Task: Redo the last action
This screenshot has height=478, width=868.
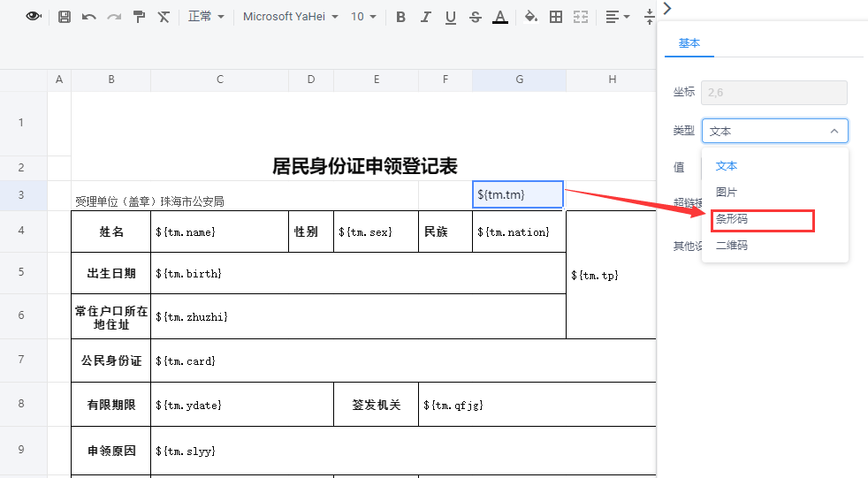Action: pos(114,17)
